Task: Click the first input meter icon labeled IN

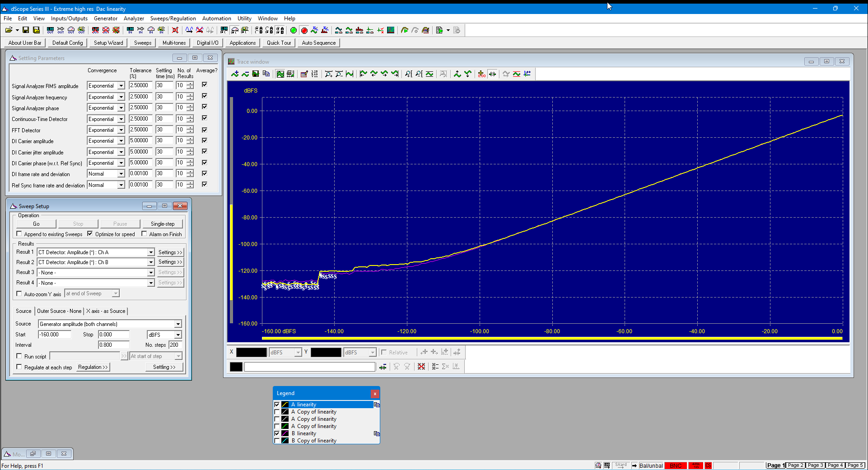Action: click(130, 30)
